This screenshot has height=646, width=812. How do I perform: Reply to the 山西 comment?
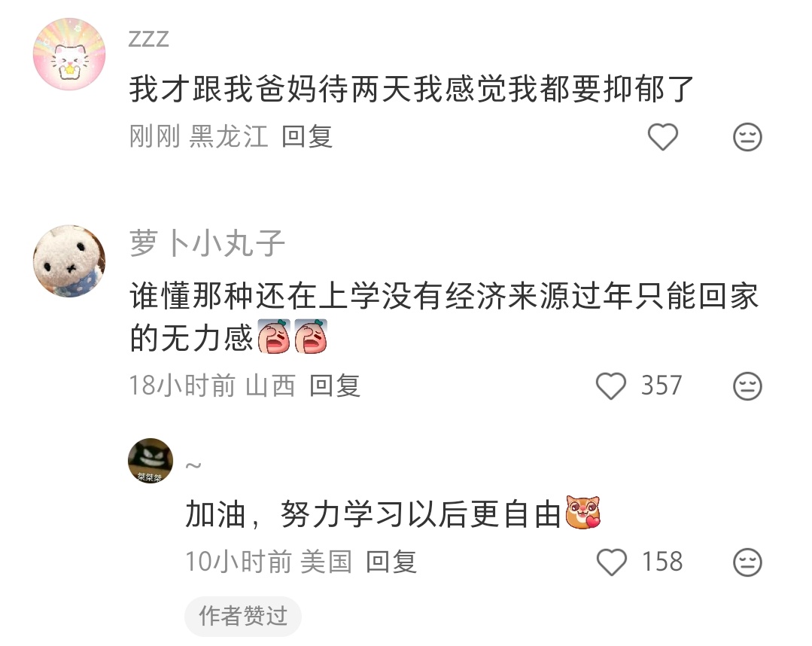pyautogui.click(x=335, y=385)
